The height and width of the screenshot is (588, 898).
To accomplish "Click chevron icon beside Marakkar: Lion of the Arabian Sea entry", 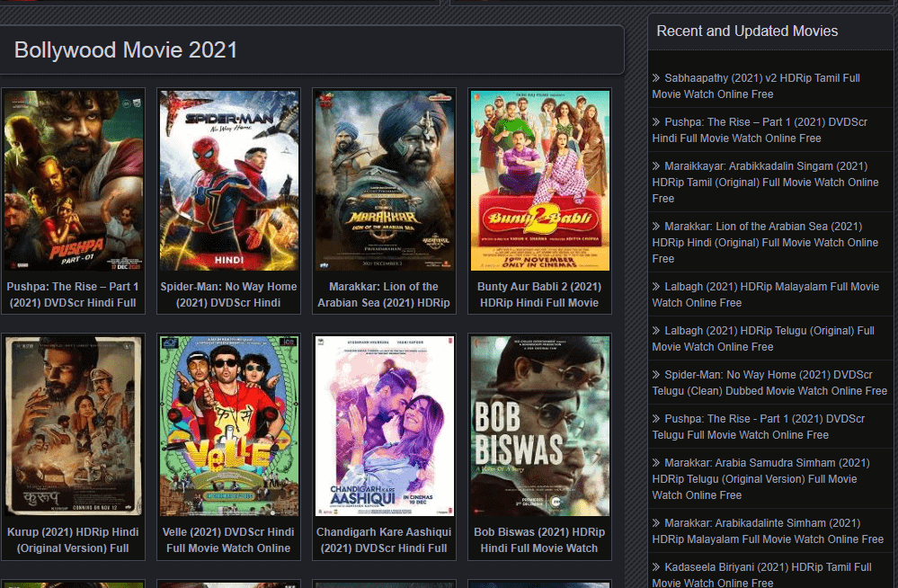I will [656, 226].
